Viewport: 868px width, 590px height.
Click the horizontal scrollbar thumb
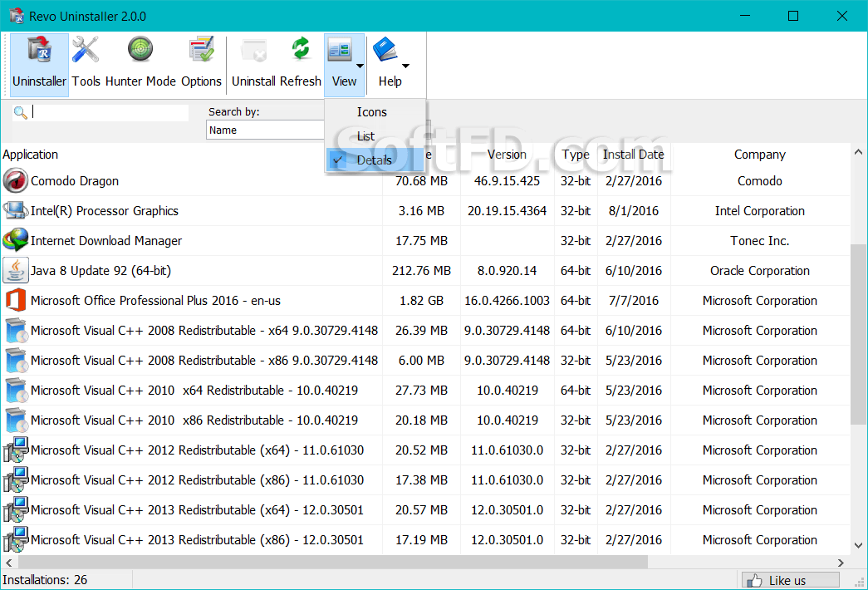(x=333, y=563)
